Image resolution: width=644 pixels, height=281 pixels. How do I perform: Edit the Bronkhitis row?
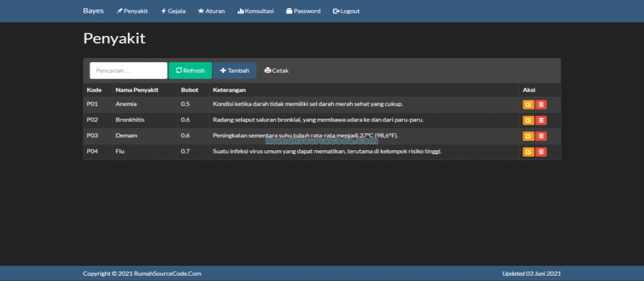[x=528, y=120]
